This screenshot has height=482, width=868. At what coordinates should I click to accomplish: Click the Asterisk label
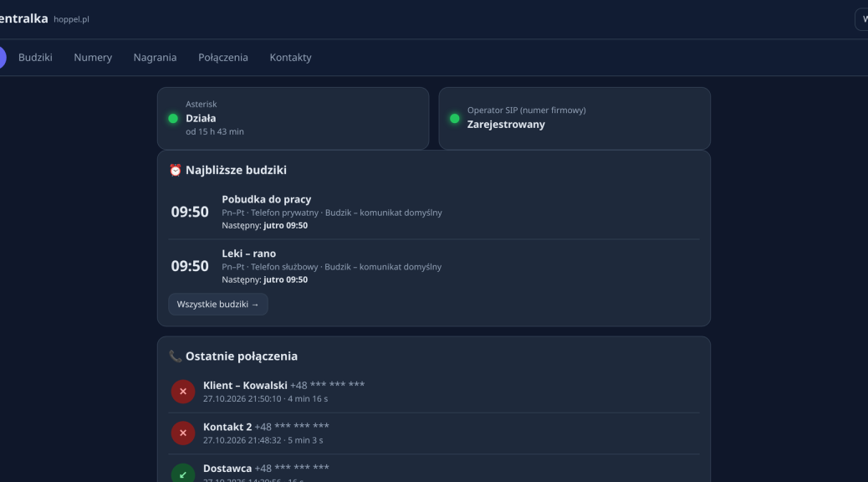pyautogui.click(x=201, y=104)
